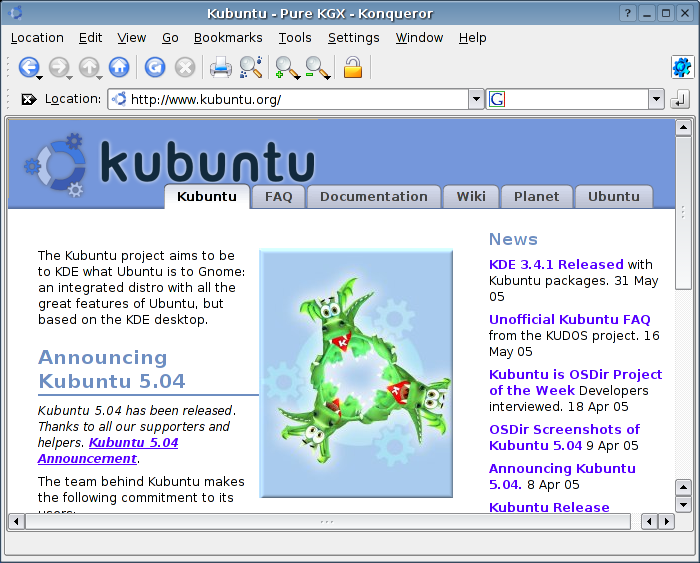This screenshot has height=563, width=700.
Task: Click the Up directory arrow icon
Action: tap(89, 67)
